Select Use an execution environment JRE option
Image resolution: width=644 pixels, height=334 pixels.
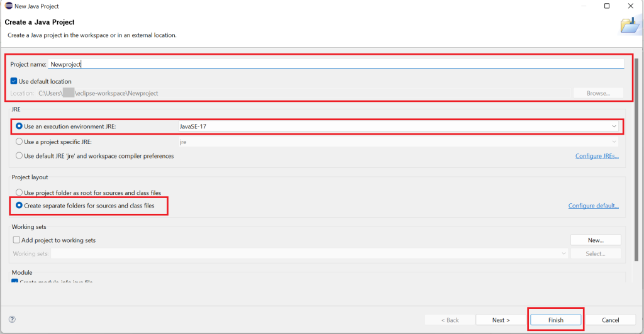click(x=19, y=126)
